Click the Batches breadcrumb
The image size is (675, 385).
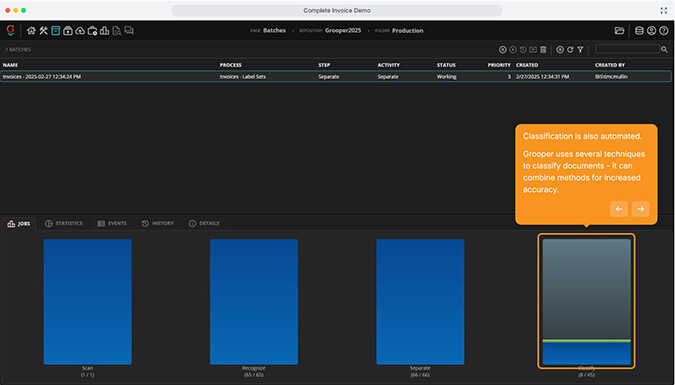(274, 31)
